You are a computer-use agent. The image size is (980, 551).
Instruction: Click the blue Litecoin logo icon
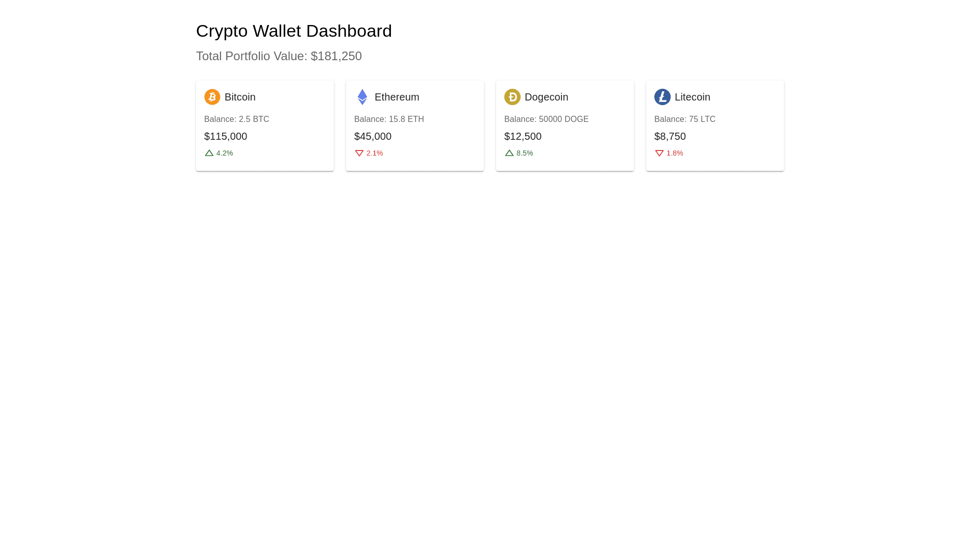(x=662, y=97)
